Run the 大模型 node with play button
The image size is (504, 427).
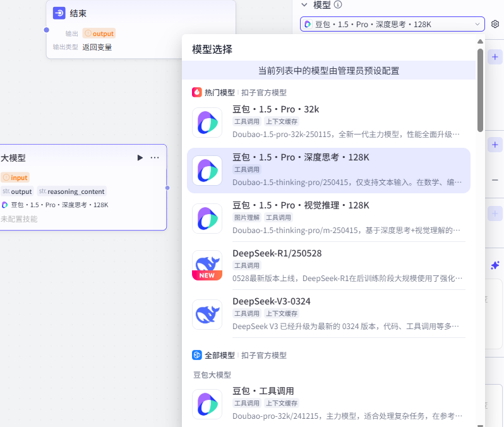[x=140, y=157]
